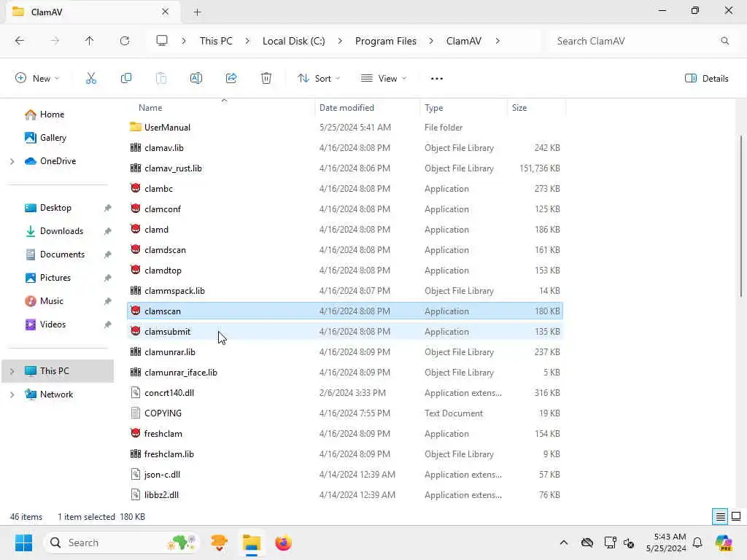Click the Forward arrow
747x560 pixels.
pyautogui.click(x=55, y=41)
